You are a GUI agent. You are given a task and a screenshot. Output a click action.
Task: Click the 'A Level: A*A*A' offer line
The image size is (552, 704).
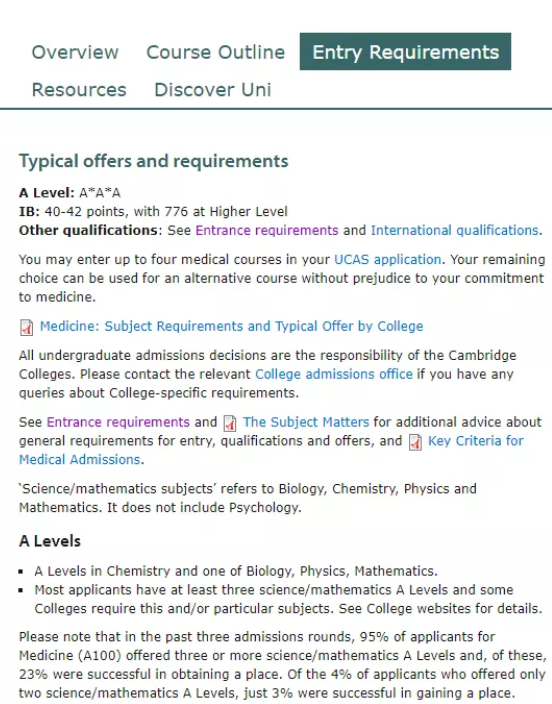tap(70, 193)
